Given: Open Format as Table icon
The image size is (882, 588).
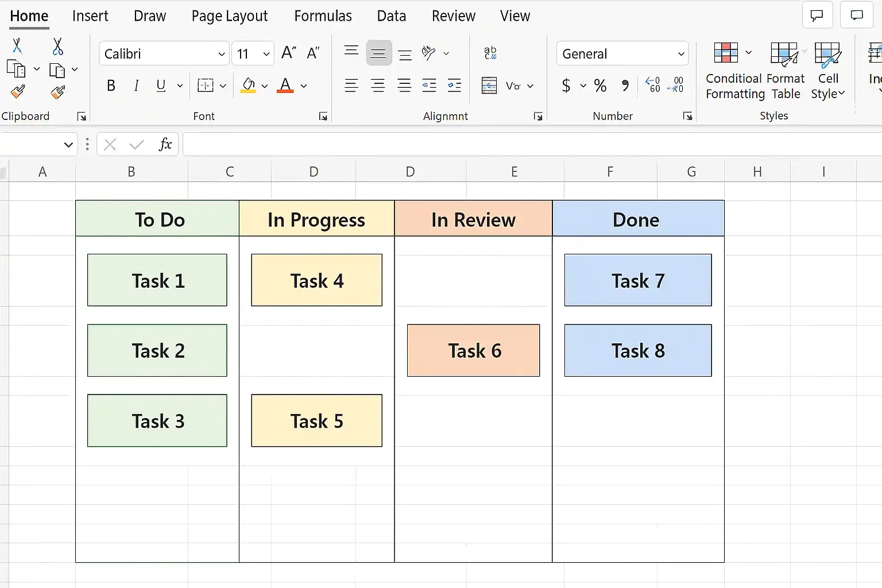Looking at the screenshot, I should coord(784,53).
